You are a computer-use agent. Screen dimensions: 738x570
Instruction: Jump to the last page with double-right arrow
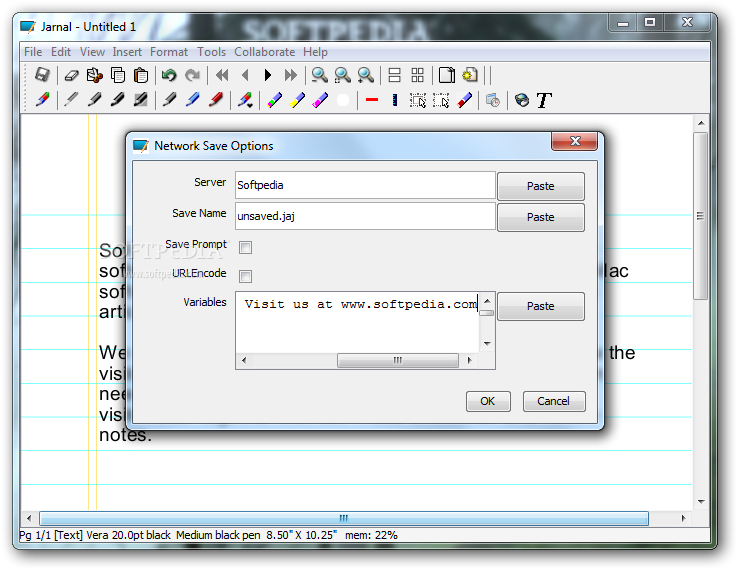[291, 75]
